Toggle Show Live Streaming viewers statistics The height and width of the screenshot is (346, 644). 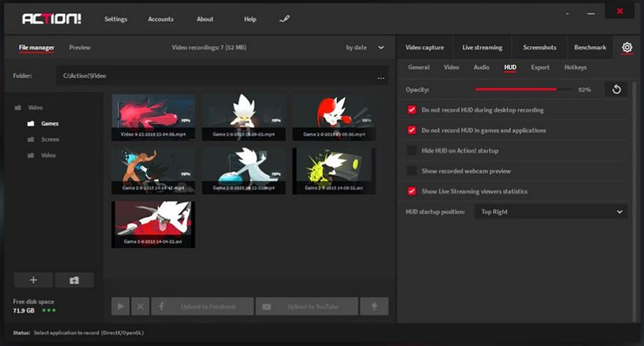coord(412,191)
